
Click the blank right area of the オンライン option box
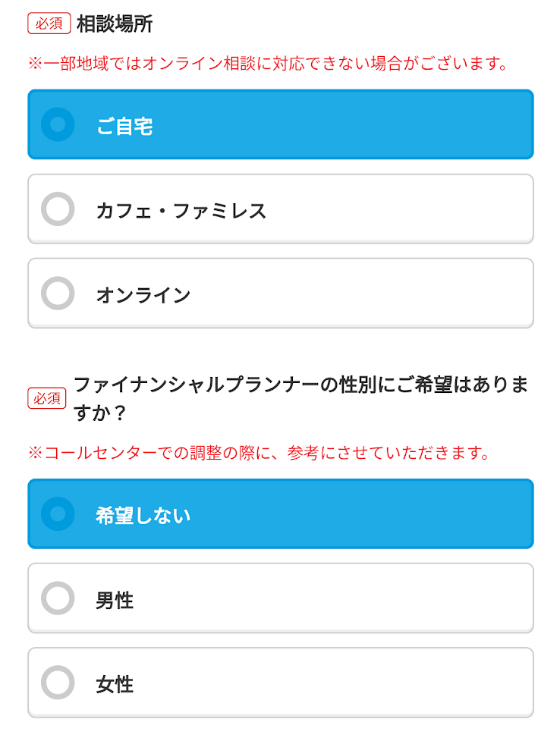[x=417, y=294]
